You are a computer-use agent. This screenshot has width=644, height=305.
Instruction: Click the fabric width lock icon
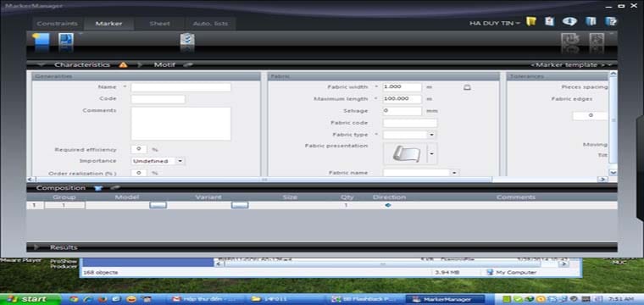(467, 87)
